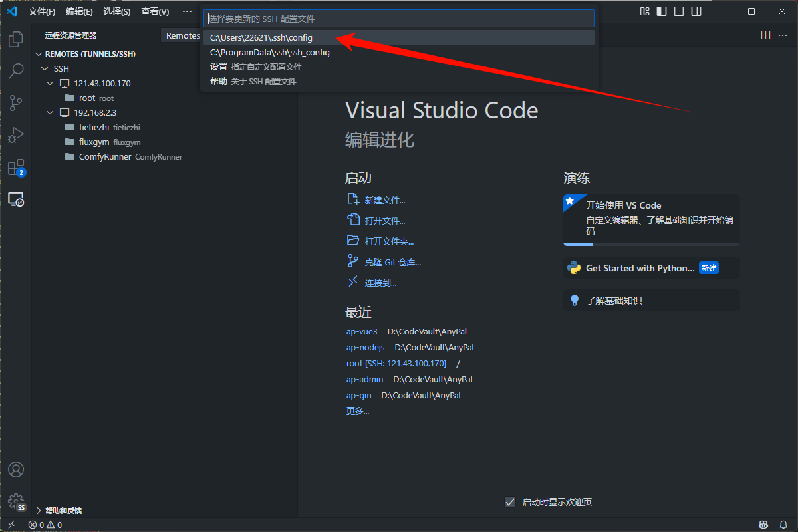This screenshot has width=798, height=532.
Task: Toggle the primary sidebar layout icon
Action: (x=662, y=11)
